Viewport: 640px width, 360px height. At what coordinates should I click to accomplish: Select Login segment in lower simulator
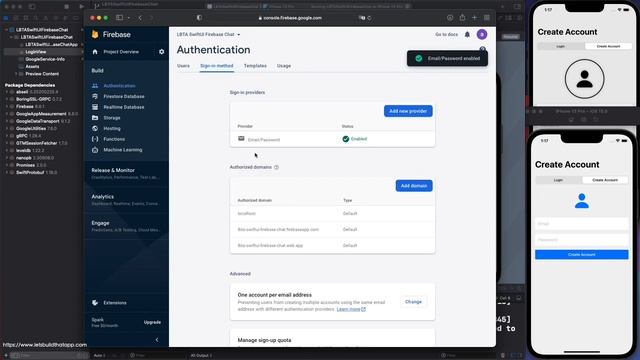click(x=558, y=180)
